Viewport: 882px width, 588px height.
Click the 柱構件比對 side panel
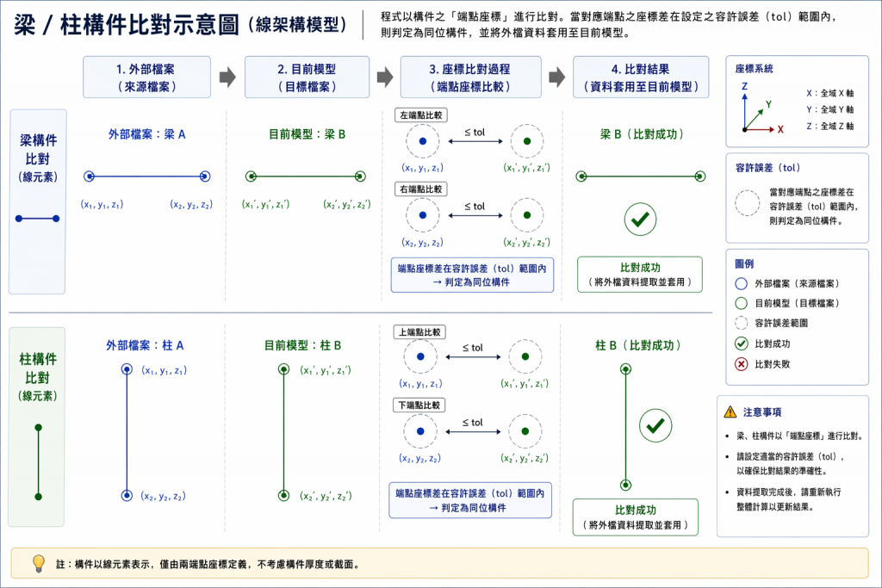[x=37, y=426]
